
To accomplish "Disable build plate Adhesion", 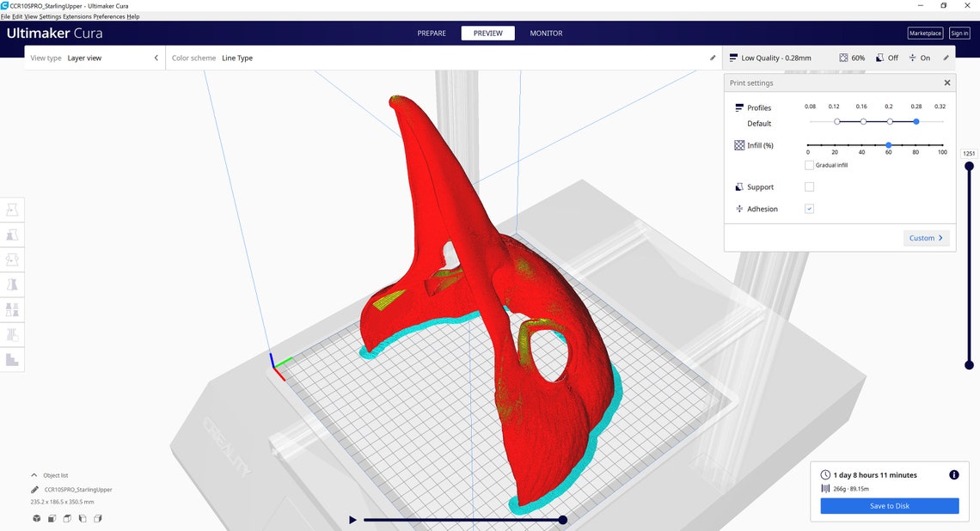I will (x=809, y=208).
